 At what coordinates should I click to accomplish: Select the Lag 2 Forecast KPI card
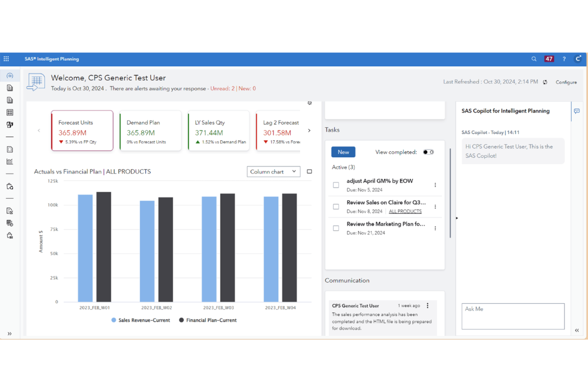278,131
